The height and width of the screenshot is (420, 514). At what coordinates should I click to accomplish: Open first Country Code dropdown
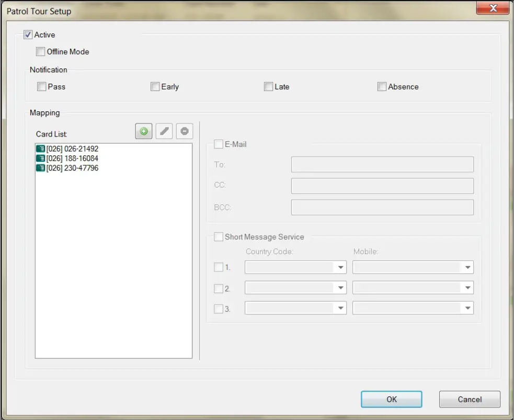pyautogui.click(x=340, y=268)
